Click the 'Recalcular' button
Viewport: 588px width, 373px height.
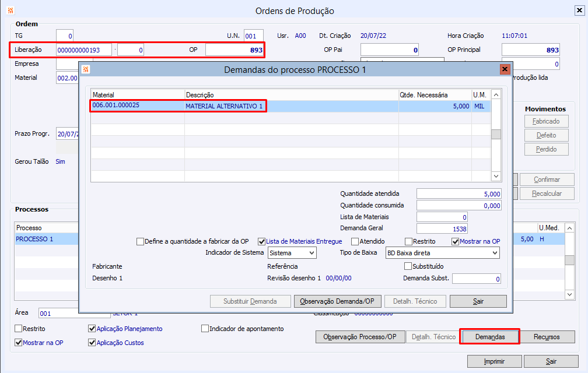(x=547, y=193)
